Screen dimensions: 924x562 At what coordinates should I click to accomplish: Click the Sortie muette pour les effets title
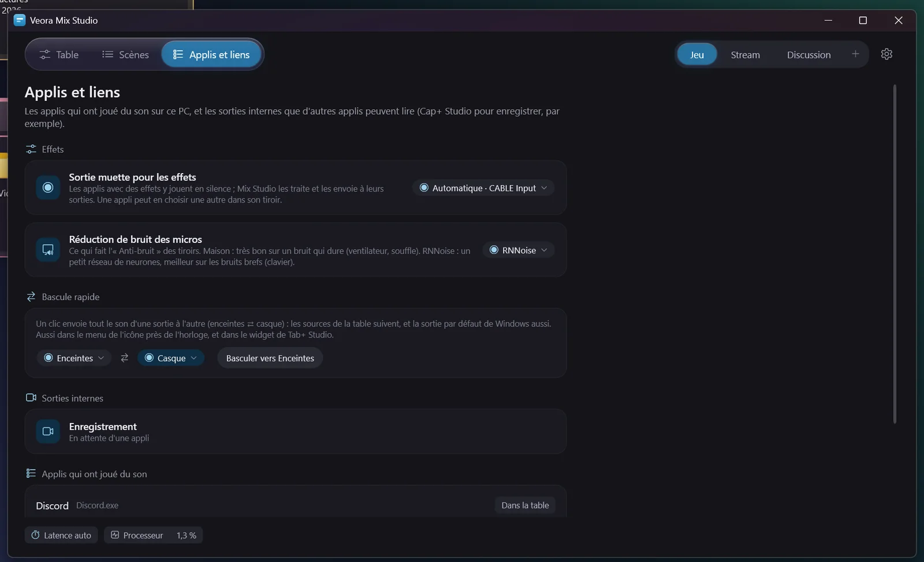(132, 177)
